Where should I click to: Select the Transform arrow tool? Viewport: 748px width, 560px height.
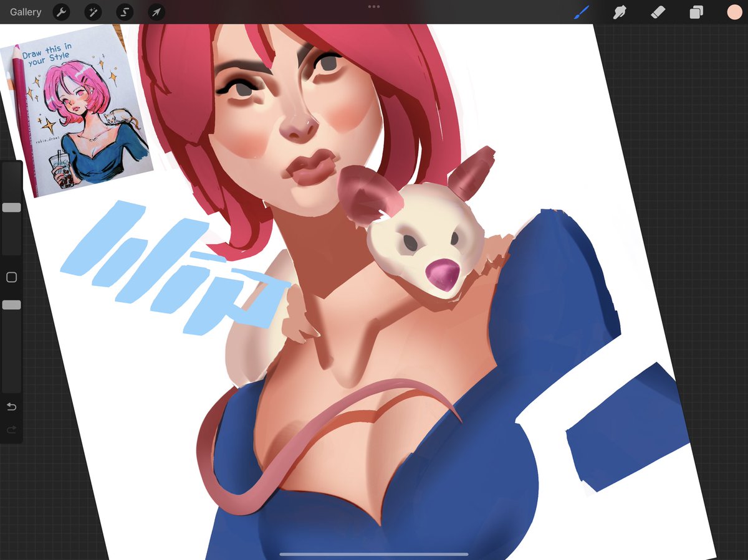click(x=156, y=12)
